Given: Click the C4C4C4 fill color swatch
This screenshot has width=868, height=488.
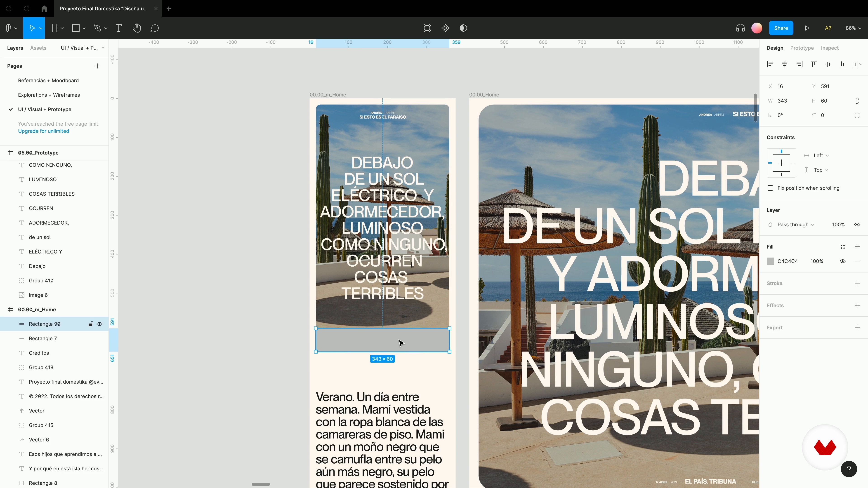Looking at the screenshot, I should click(x=770, y=261).
